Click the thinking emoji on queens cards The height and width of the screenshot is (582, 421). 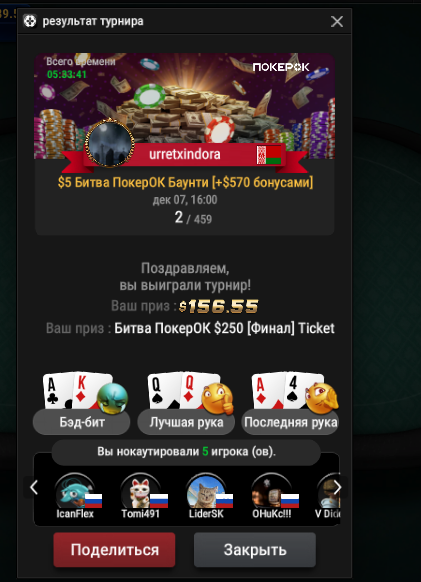coord(217,399)
